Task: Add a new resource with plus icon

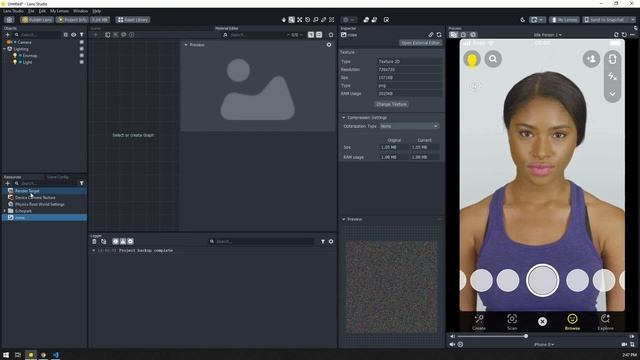Action: point(7,183)
